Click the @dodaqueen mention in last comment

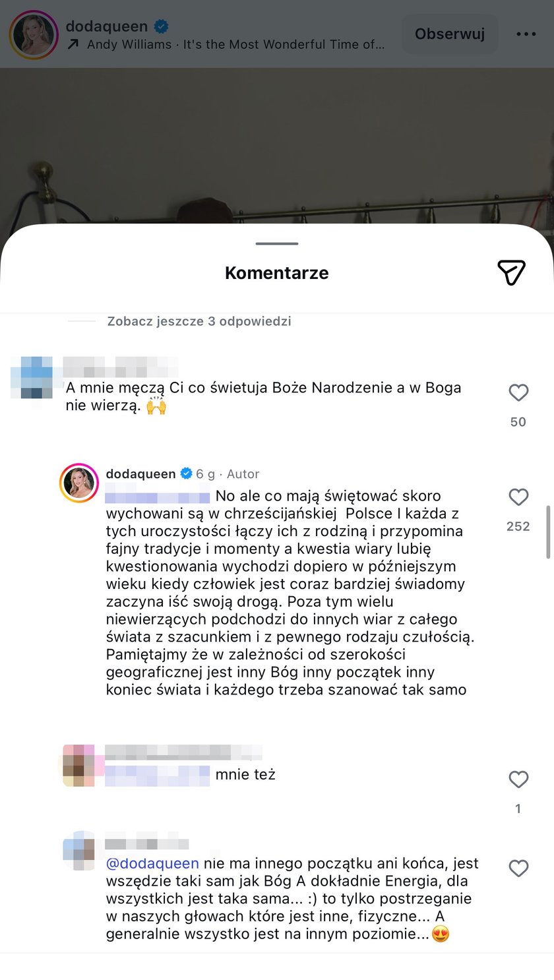(152, 863)
